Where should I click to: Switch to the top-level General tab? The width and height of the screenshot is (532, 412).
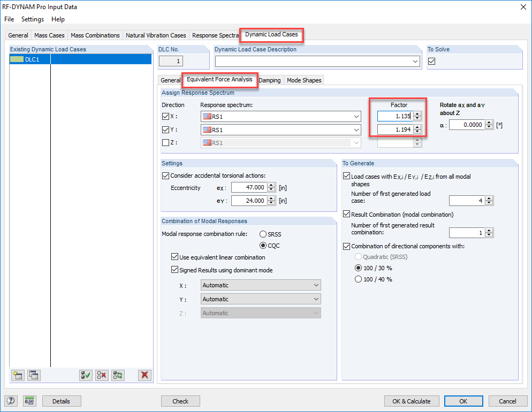click(x=18, y=35)
